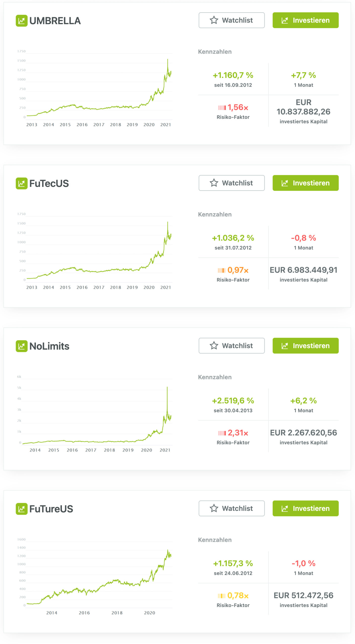Click the risk bars icon beside 1,56x
355x644 pixels.
pos(222,108)
